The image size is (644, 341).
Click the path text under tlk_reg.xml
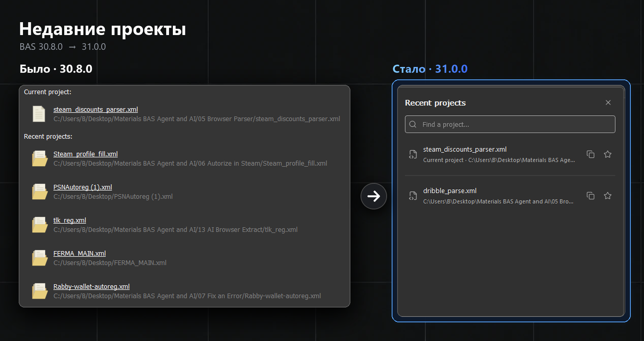click(175, 230)
